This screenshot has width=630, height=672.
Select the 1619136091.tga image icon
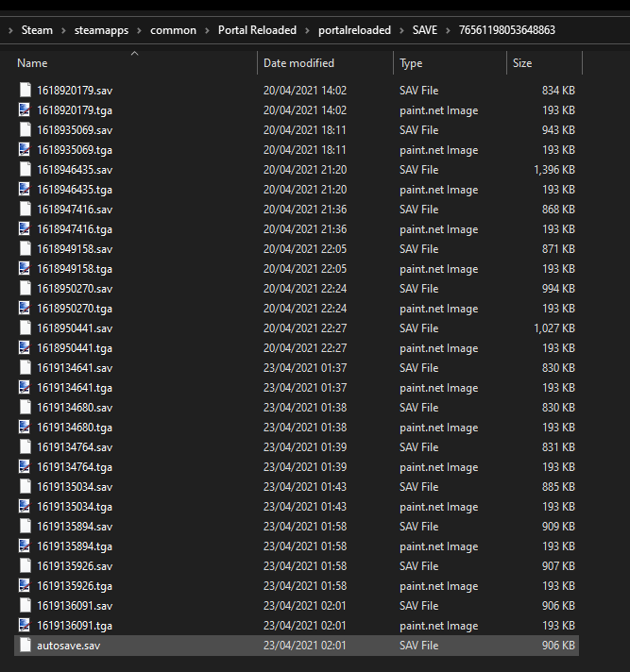click(x=25, y=626)
